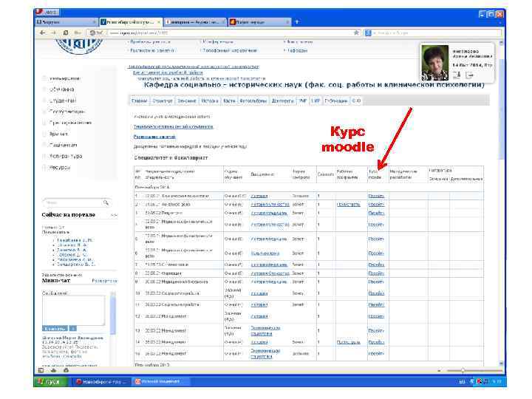Image resolution: width=532 pixels, height=399 pixels.
Task: Open the Главная department tab
Action: coord(140,100)
